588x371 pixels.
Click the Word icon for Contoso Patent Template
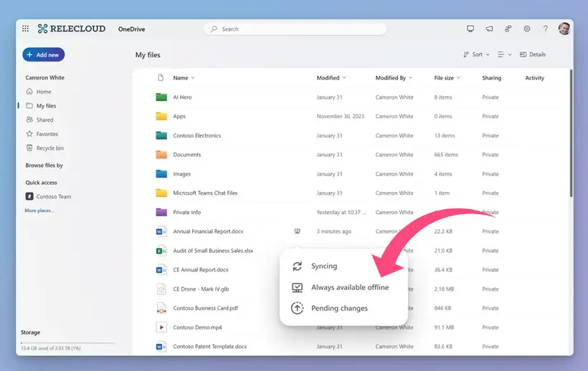[x=161, y=347]
